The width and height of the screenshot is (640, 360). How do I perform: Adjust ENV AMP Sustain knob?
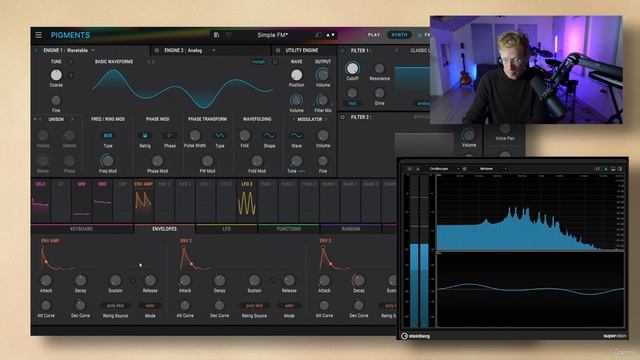115,280
